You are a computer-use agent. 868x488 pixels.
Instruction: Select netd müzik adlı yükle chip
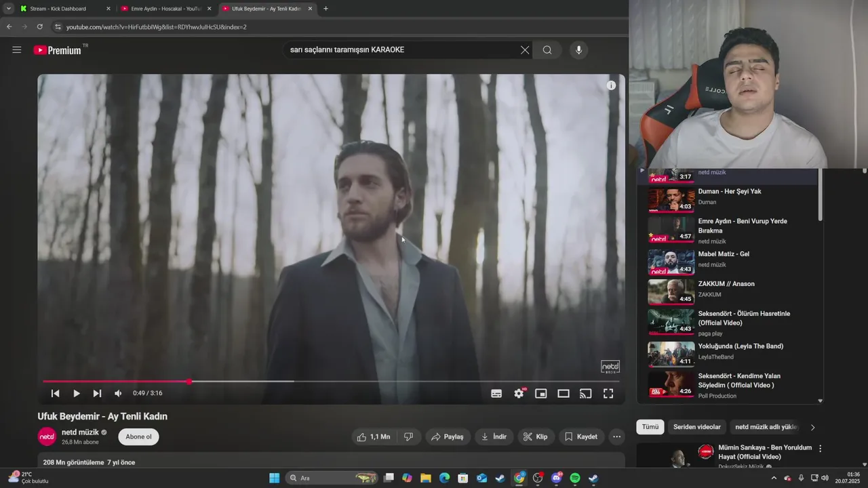point(766,427)
